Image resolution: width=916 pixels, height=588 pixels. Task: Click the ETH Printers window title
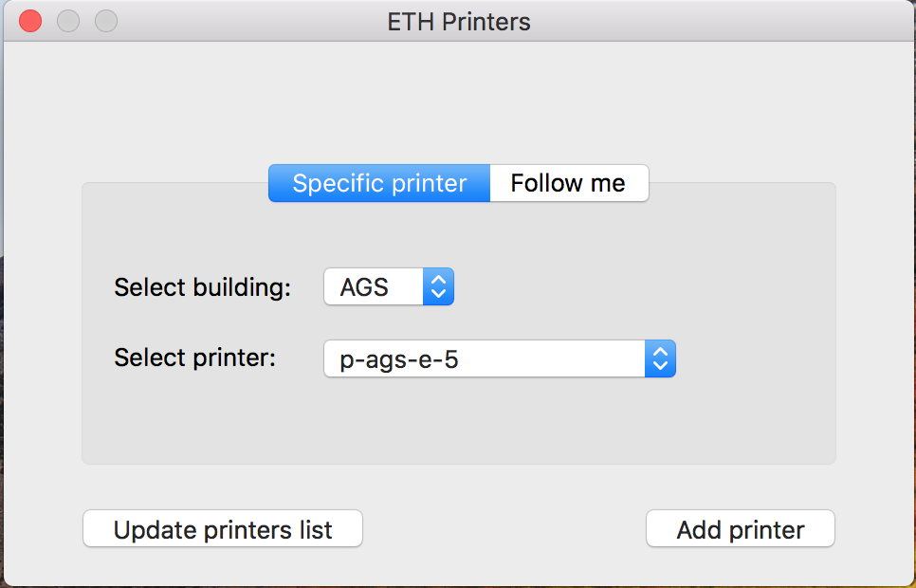click(x=459, y=22)
